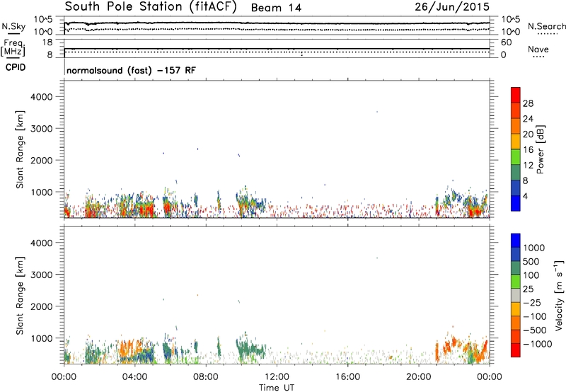Screen dimensions: 566x392
Task: Pick the blue bottom segment of power colorbar
Action: pyautogui.click(x=516, y=203)
